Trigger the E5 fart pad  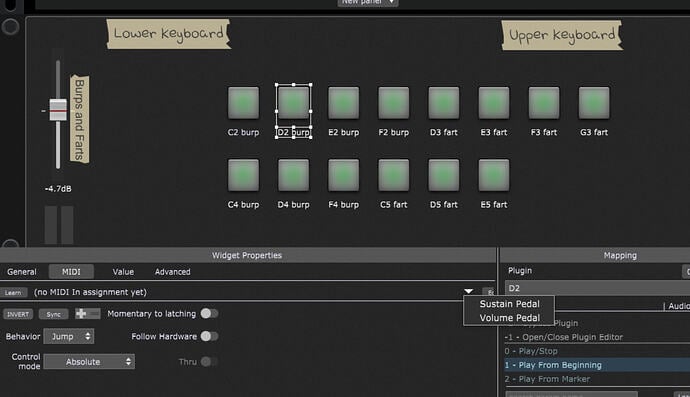[494, 175]
